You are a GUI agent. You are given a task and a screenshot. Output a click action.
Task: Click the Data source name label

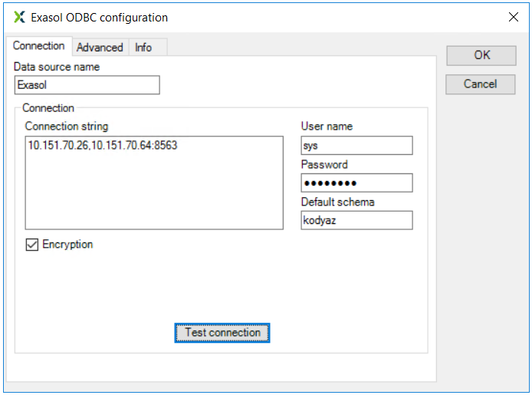click(57, 67)
